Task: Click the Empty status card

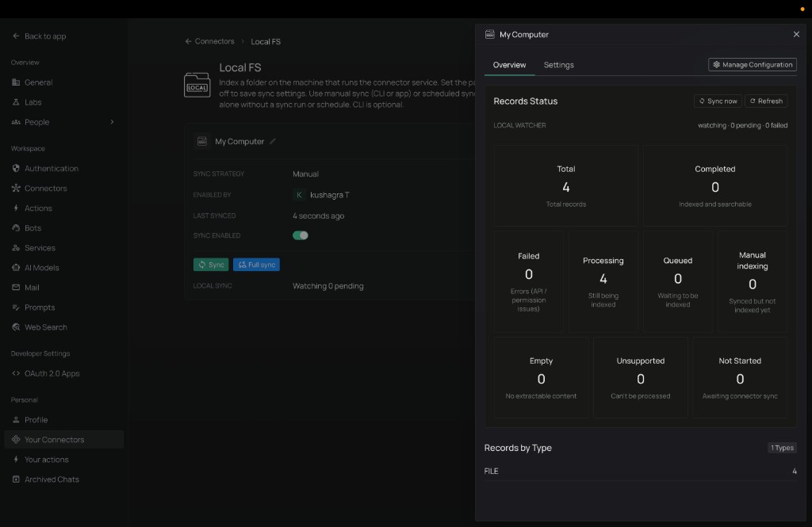Action: pos(541,377)
